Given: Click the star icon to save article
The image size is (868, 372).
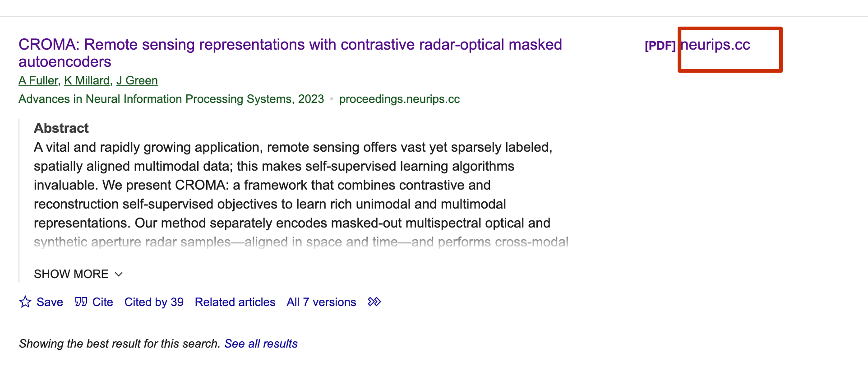Looking at the screenshot, I should click(x=25, y=302).
